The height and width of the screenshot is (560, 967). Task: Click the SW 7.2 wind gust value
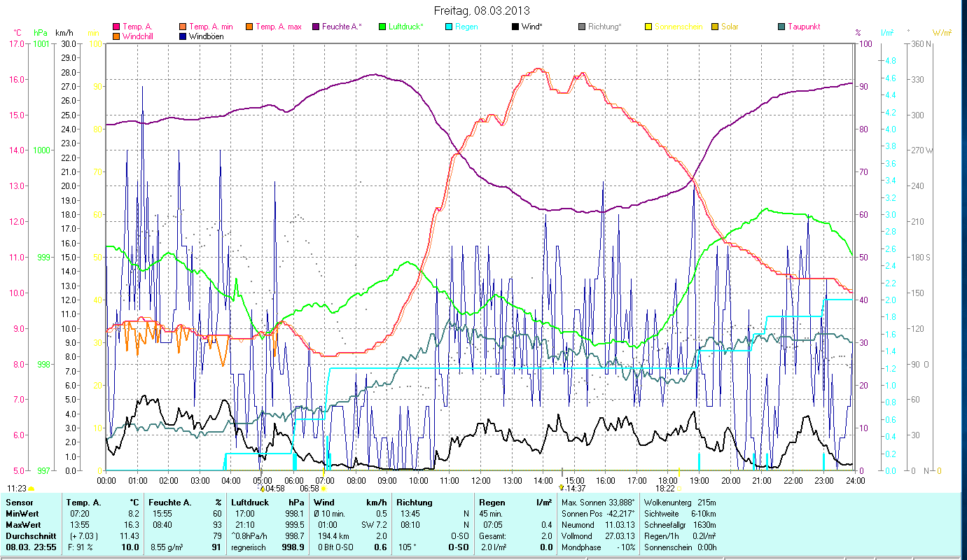tap(375, 525)
